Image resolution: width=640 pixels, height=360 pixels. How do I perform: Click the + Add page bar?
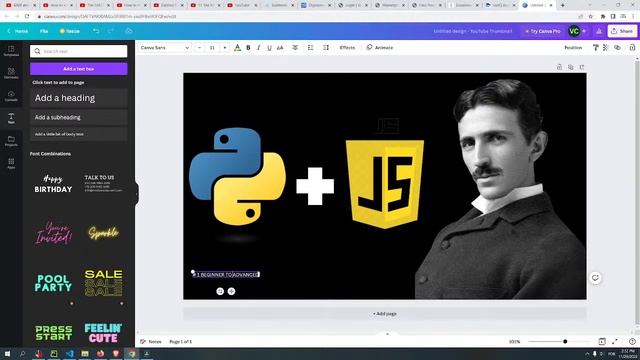tap(384, 314)
